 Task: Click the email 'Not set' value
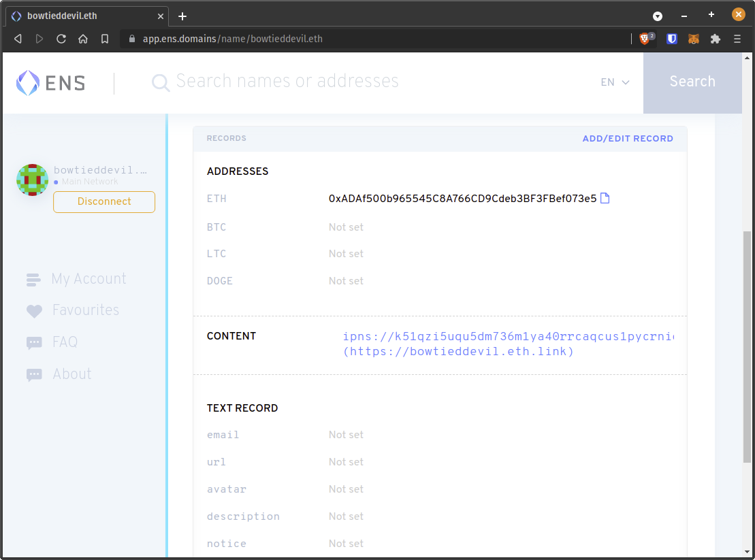pos(346,435)
